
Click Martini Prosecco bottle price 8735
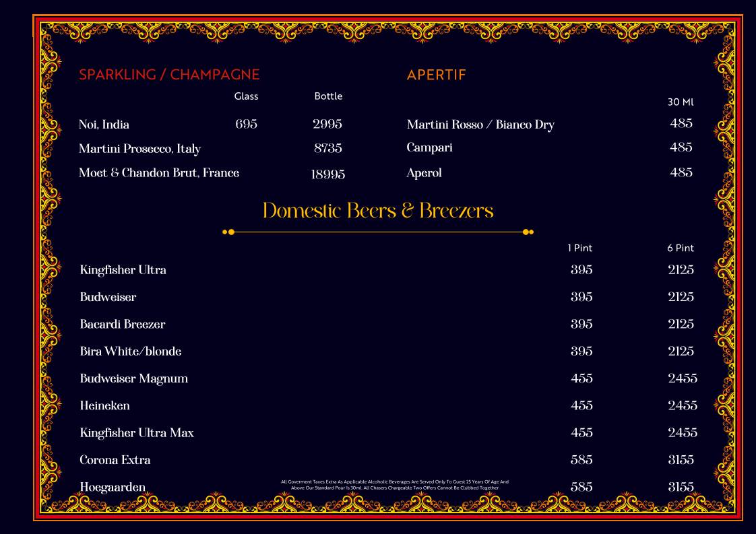point(328,148)
